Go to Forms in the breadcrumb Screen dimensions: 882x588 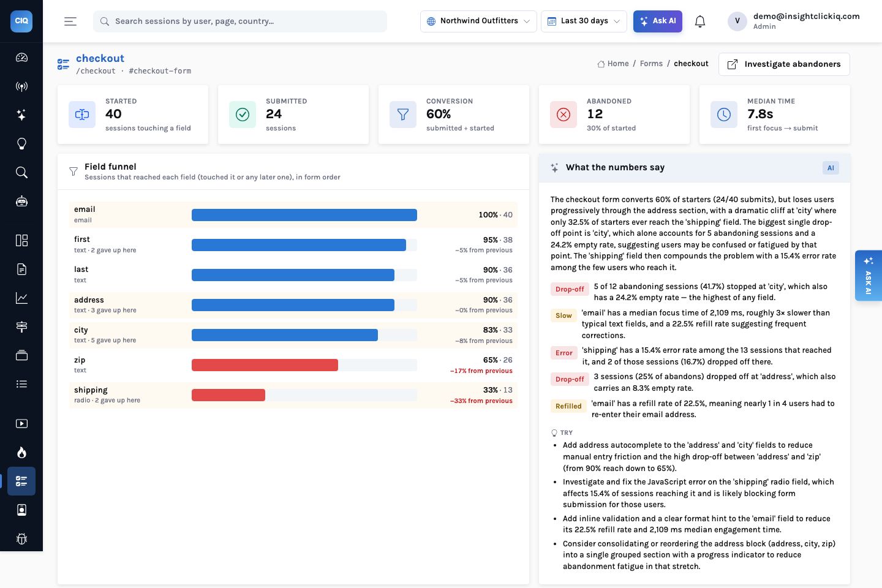click(651, 64)
